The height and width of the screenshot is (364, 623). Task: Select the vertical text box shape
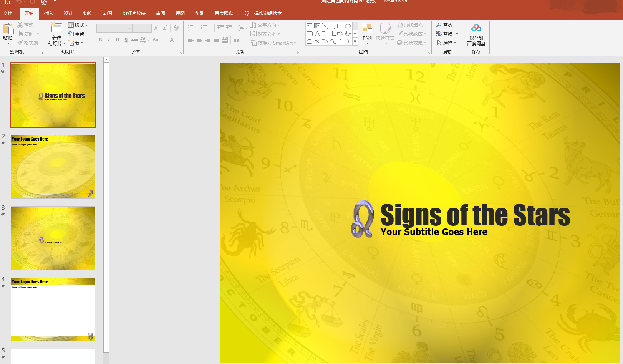coord(317,26)
